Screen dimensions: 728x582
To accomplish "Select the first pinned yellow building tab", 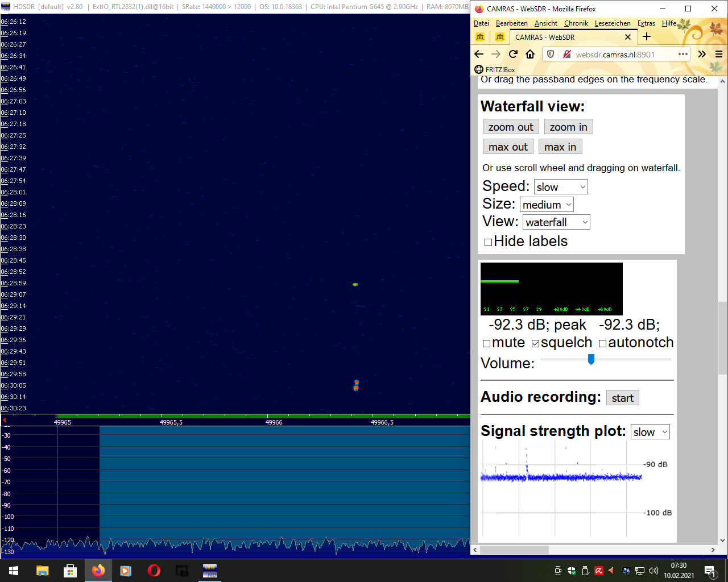I will 480,37.
